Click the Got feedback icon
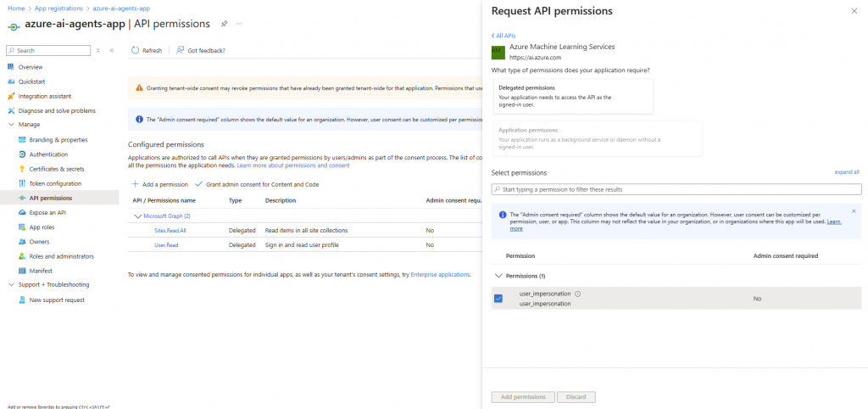Image resolution: width=868 pixels, height=409 pixels. [181, 50]
